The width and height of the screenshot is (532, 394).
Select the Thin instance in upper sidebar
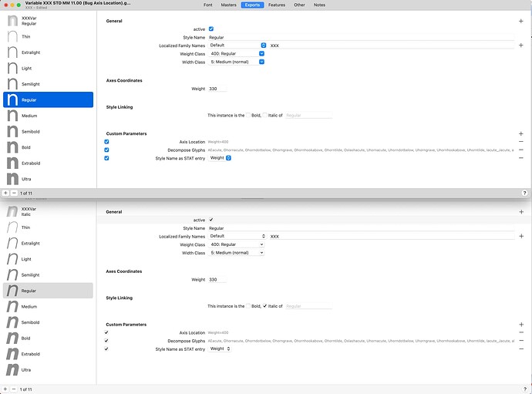point(48,36)
